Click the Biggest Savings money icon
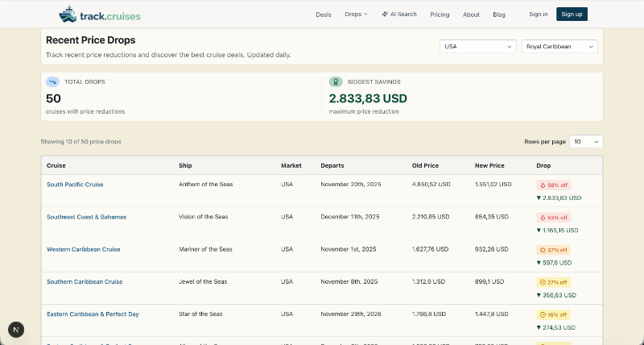The height and width of the screenshot is (345, 644). [336, 82]
